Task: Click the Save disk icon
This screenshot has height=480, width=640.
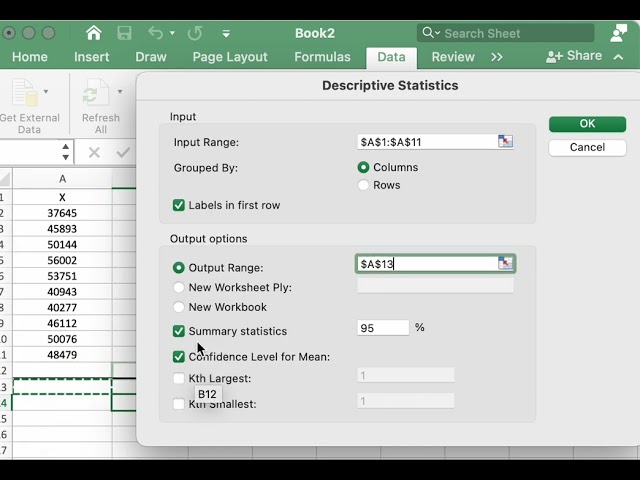Action: point(124,33)
